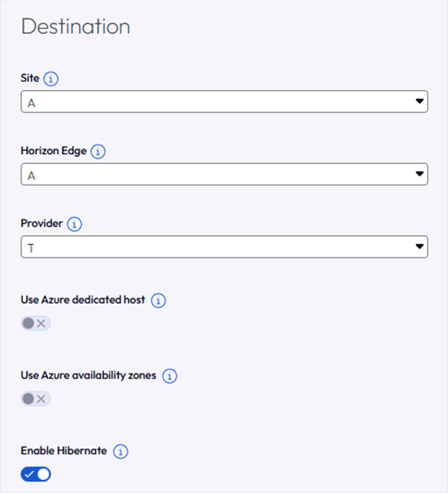Show info tooltip for Horizon Edge

(98, 151)
